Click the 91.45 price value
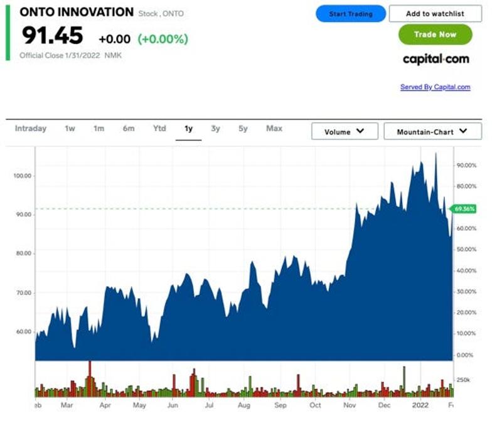The image size is (502, 448). 53,35
